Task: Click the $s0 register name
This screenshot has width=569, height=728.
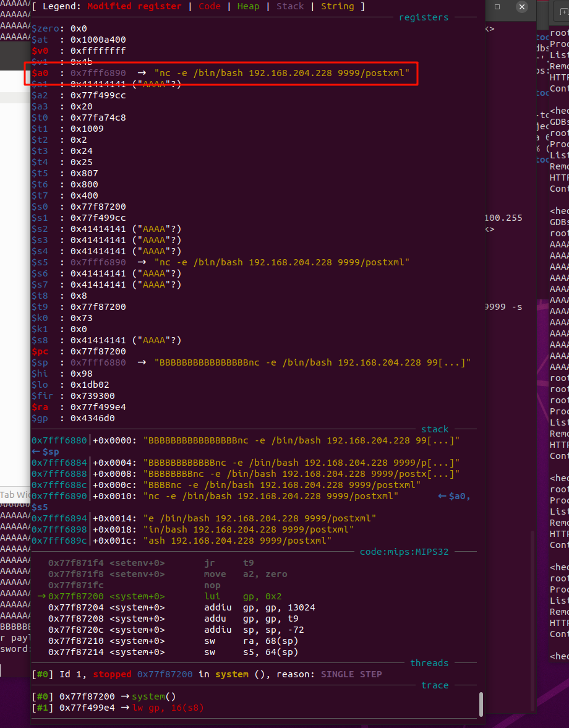Action: point(40,207)
